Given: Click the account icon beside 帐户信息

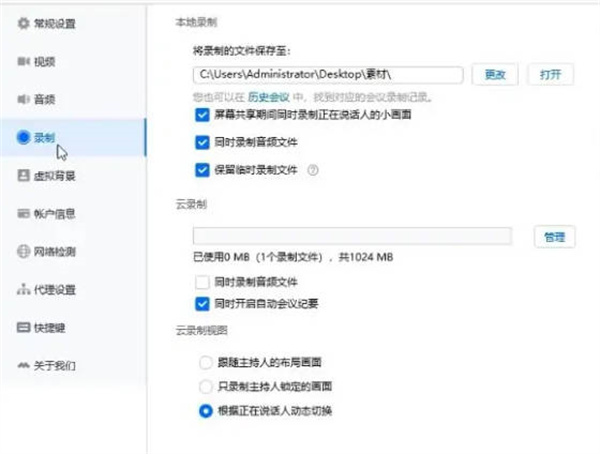Looking at the screenshot, I should tap(24, 213).
